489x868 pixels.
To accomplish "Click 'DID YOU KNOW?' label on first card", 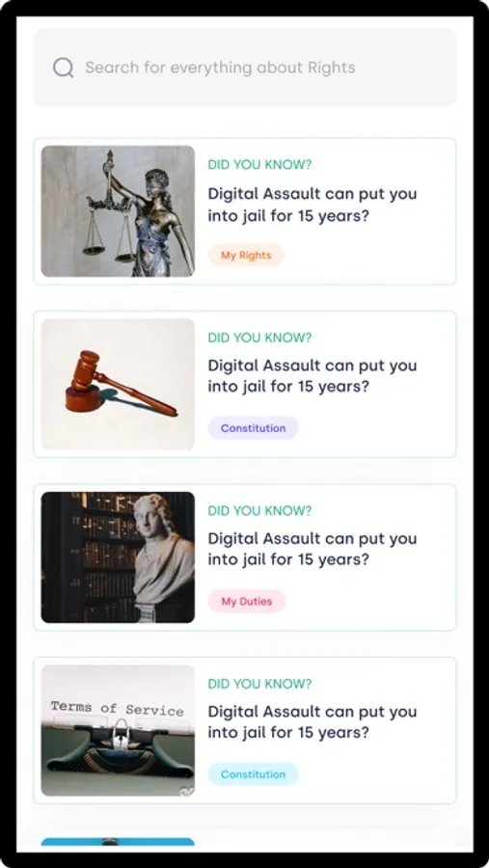I will [x=259, y=164].
